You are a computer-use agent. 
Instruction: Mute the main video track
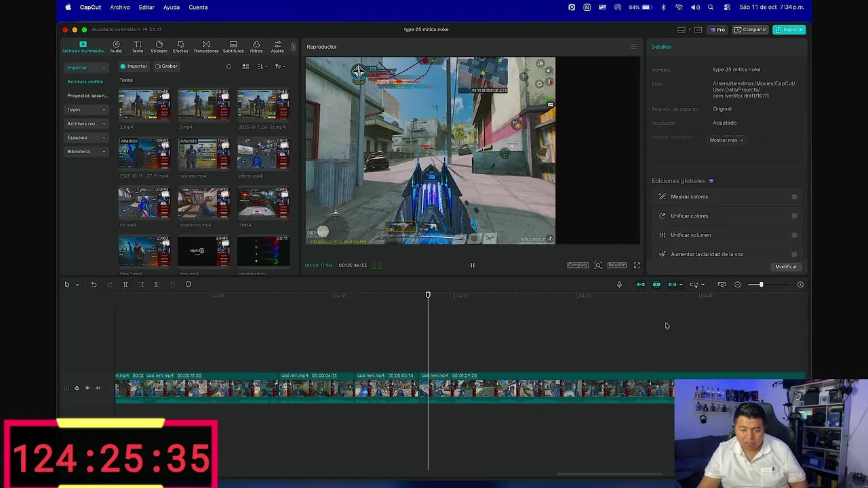(98, 388)
